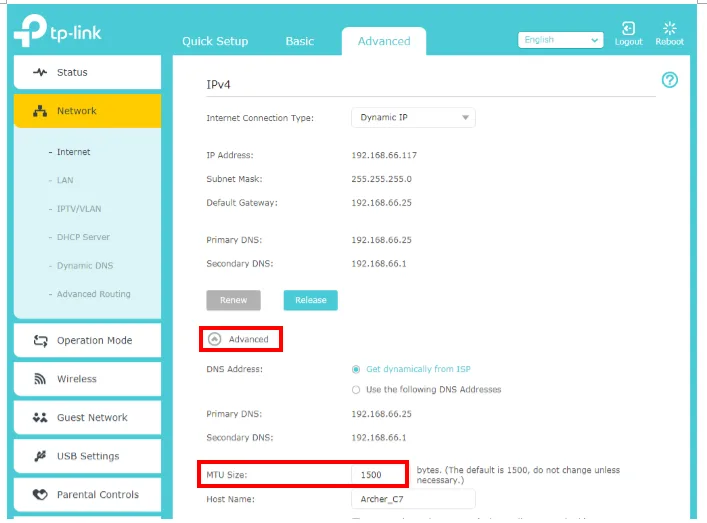Click the Status pulse icon
707x523 pixels.
[x=40, y=72]
